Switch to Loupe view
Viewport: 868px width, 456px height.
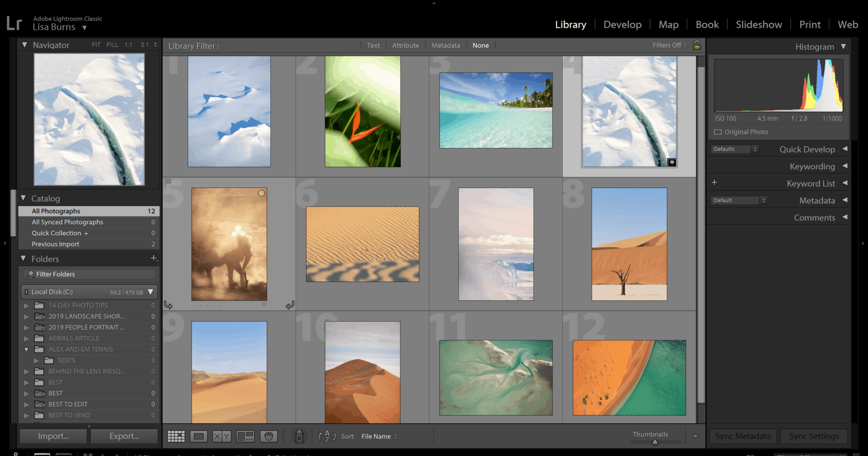click(x=199, y=436)
